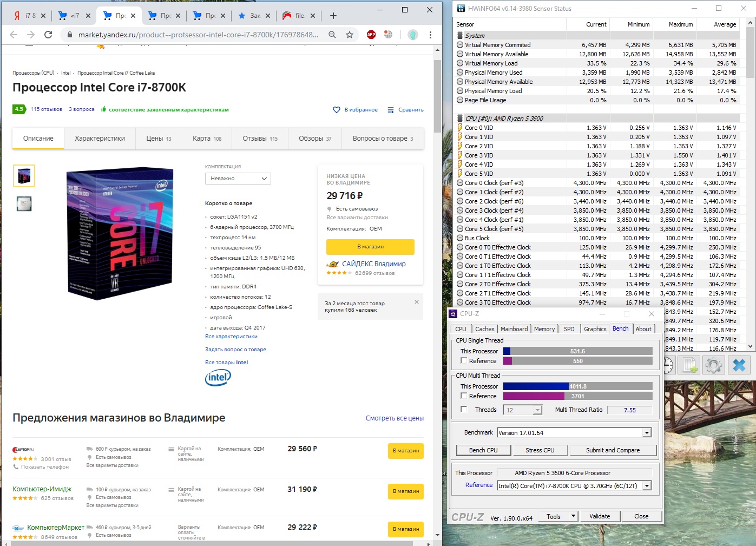The width and height of the screenshot is (756, 546).
Task: Click the Virtual Memory Commited sensor icon
Action: coord(460,45)
